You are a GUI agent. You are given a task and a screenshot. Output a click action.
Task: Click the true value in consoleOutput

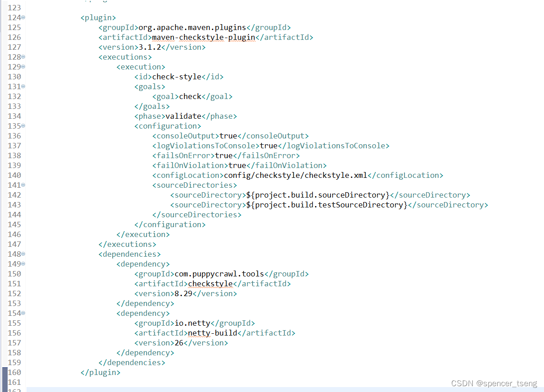228,135
